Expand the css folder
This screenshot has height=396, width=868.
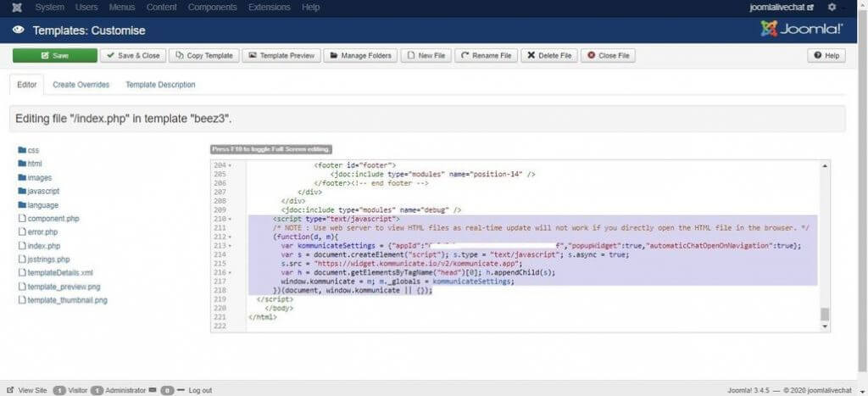[29, 150]
